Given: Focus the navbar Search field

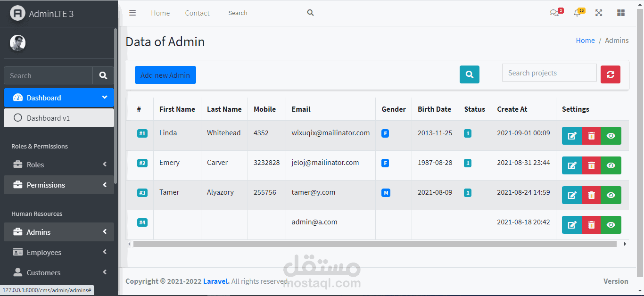Looking at the screenshot, I should coord(264,13).
